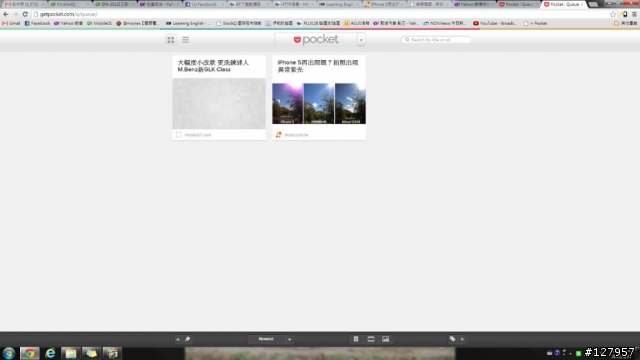
Task: Switch to the Learning English tab
Action: pyautogui.click(x=338, y=4)
